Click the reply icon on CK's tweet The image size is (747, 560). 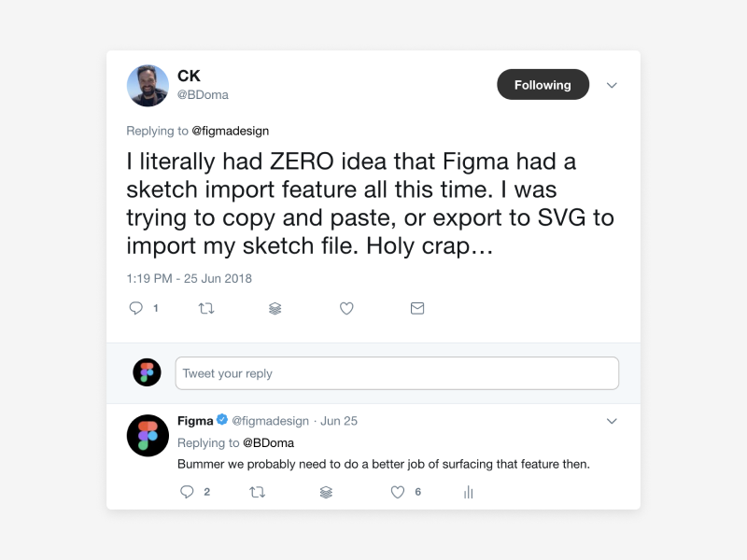136,308
